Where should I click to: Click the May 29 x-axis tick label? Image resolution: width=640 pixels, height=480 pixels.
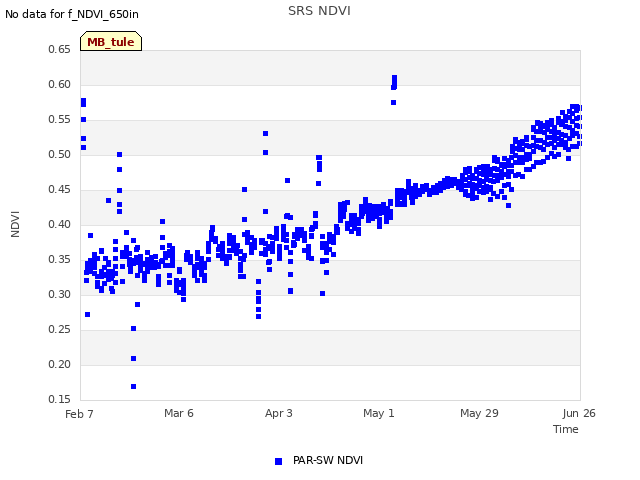pyautogui.click(x=479, y=413)
